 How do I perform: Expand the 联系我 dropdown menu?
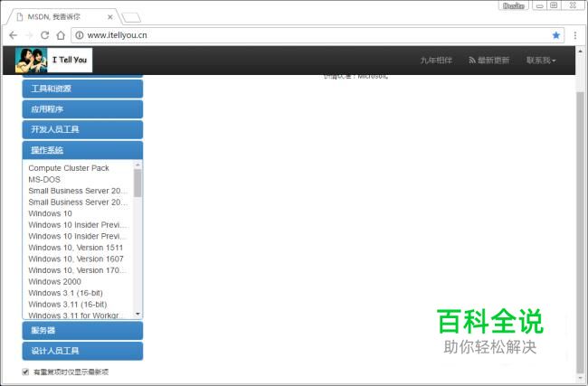[x=541, y=61]
